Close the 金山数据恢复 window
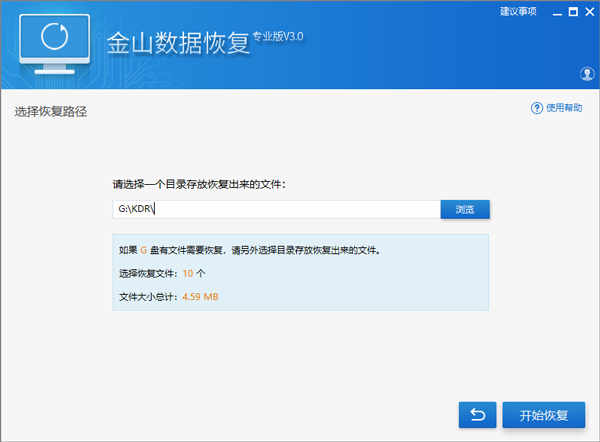 pyautogui.click(x=590, y=12)
